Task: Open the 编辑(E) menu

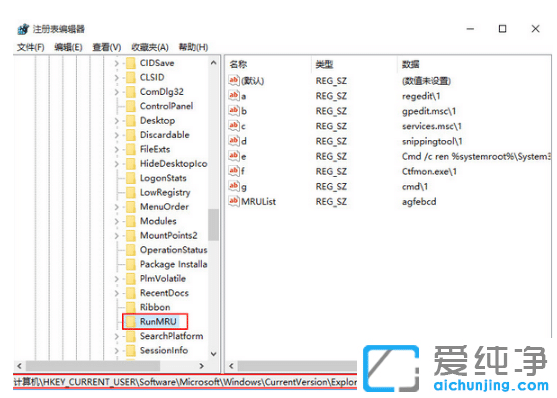Action: pyautogui.click(x=68, y=47)
